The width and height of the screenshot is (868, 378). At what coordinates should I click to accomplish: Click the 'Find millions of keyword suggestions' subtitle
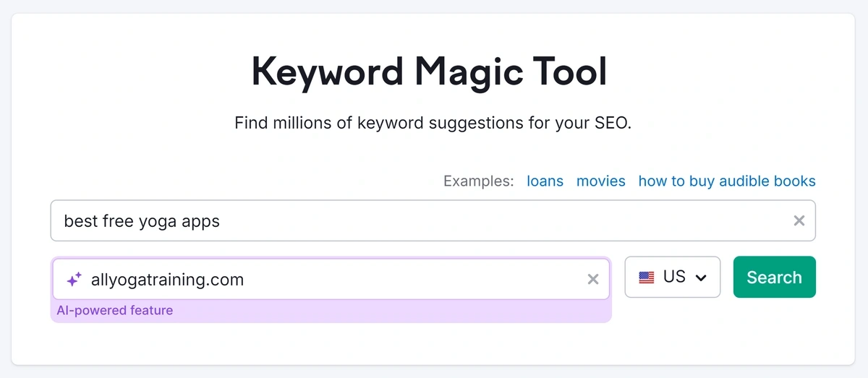tap(433, 123)
